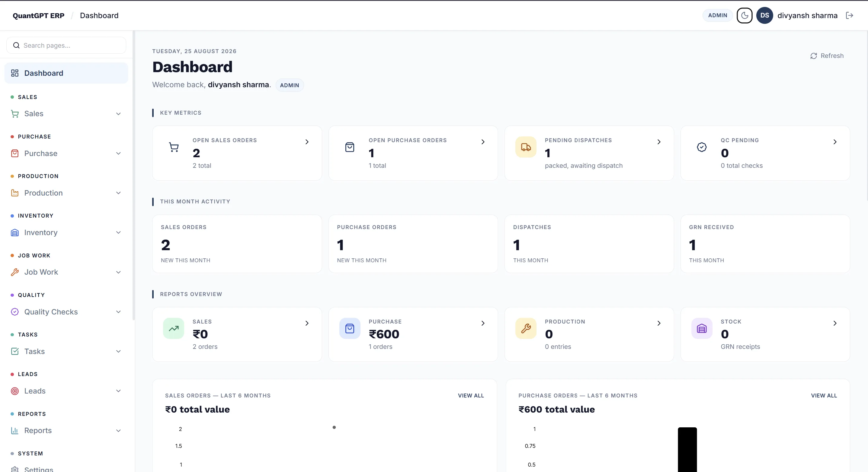The width and height of the screenshot is (868, 472).
Task: Click the check badge icon on QC Pending card
Action: pos(702,147)
